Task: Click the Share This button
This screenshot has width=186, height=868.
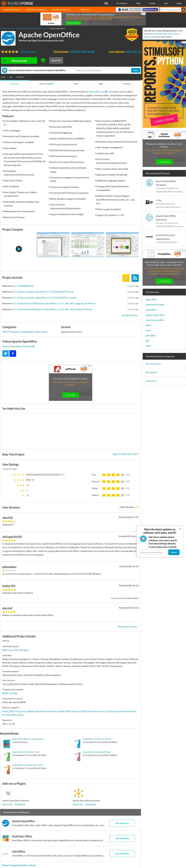Action: coord(56,61)
